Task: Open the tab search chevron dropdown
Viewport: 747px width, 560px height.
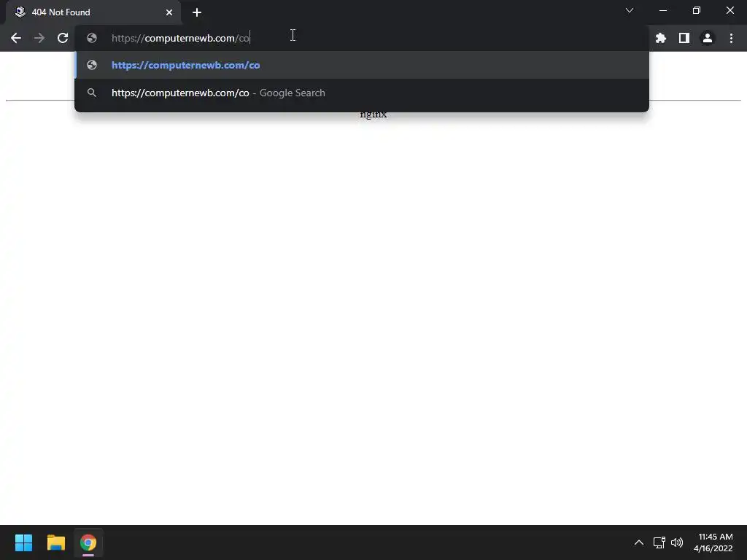Action: tap(630, 10)
